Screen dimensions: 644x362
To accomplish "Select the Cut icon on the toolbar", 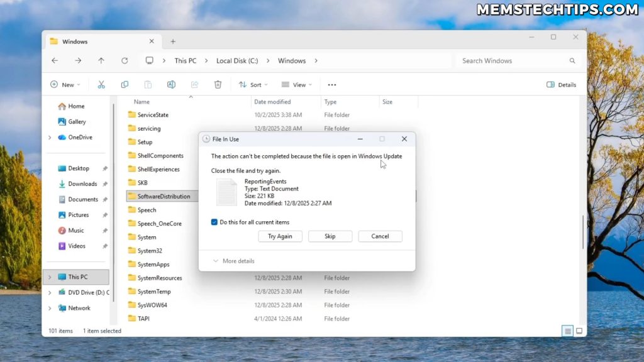I will (101, 84).
